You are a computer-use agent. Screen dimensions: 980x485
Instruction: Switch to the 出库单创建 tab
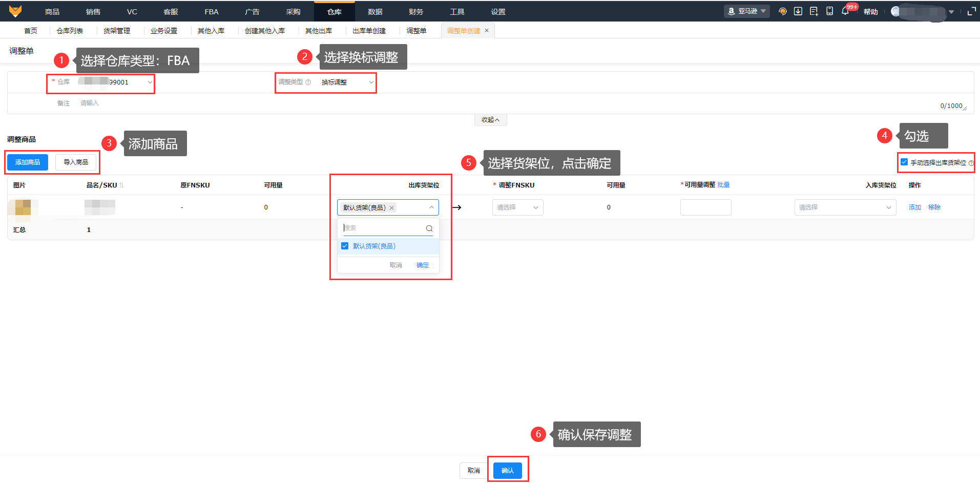[x=369, y=31]
